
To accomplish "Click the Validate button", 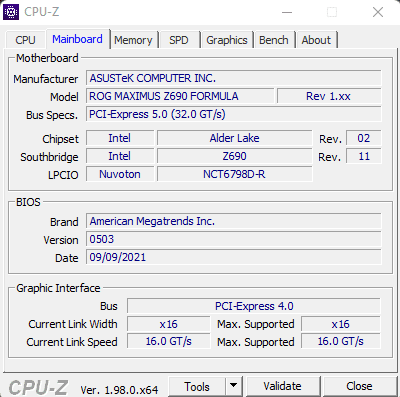I will 282,387.
